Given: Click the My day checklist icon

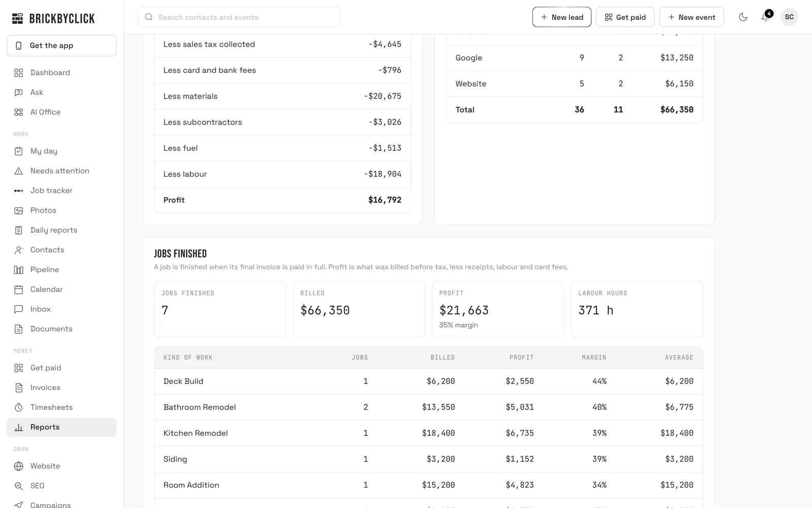Looking at the screenshot, I should [x=19, y=151].
